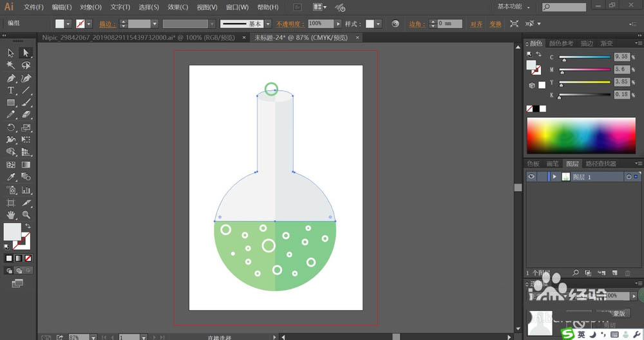The height and width of the screenshot is (340, 644).
Task: Switch to the Nipic_29842067 document tab
Action: 138,37
